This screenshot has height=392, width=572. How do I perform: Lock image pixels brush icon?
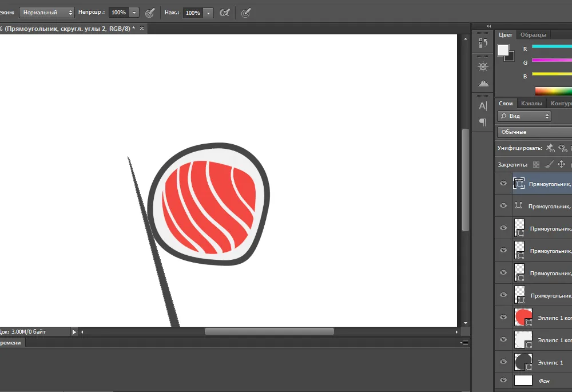[x=549, y=165]
